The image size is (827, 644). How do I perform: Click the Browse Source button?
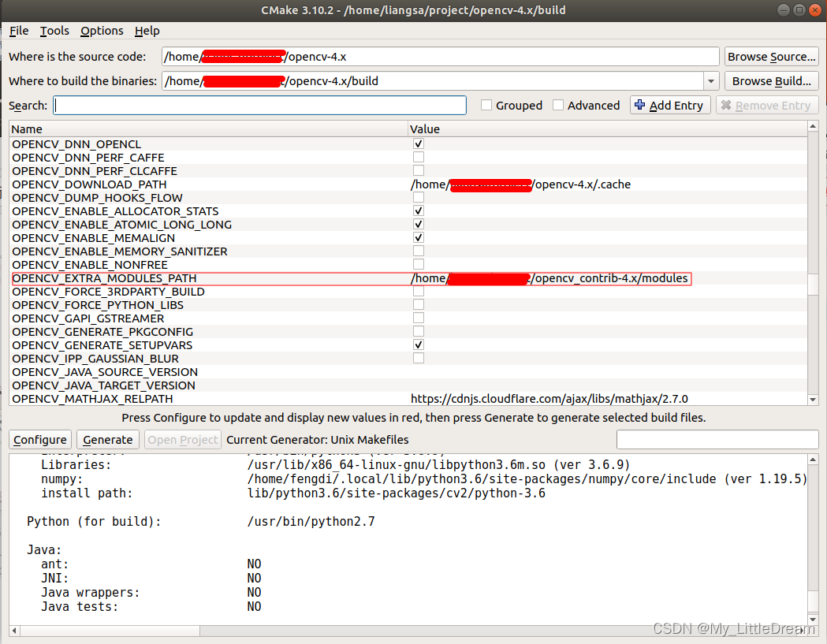pos(771,57)
